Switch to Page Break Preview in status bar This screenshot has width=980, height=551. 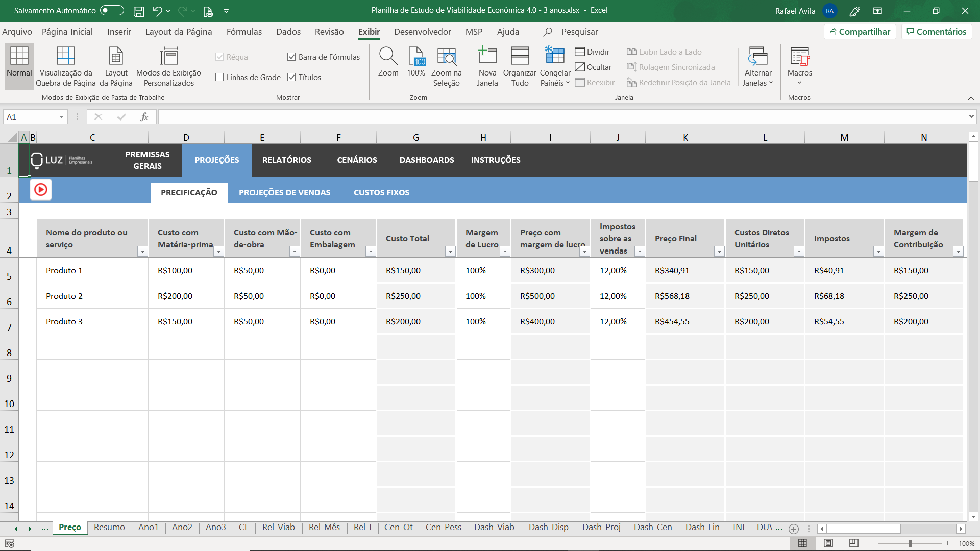(x=853, y=543)
